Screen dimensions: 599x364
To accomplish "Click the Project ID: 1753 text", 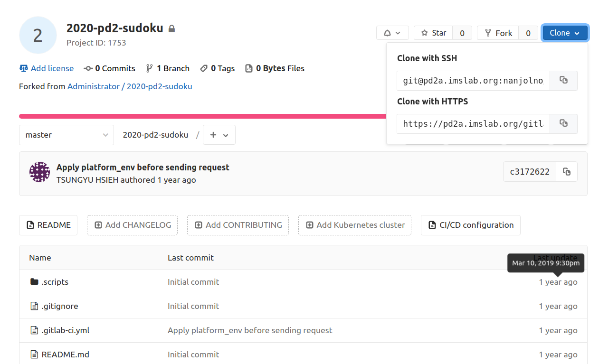I will pyautogui.click(x=96, y=43).
